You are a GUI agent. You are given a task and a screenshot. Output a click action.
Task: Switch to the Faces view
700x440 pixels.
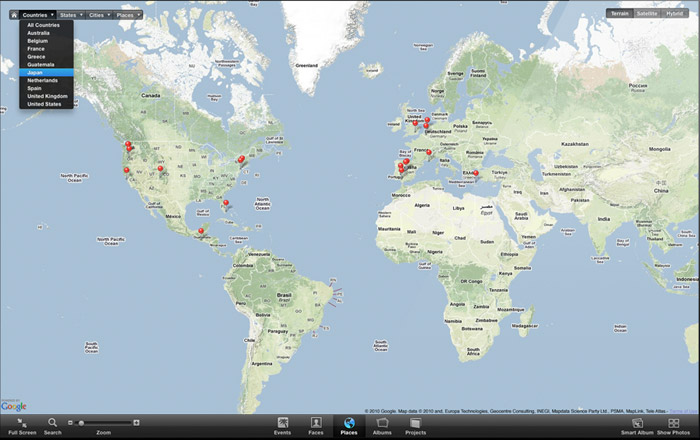pos(316,424)
